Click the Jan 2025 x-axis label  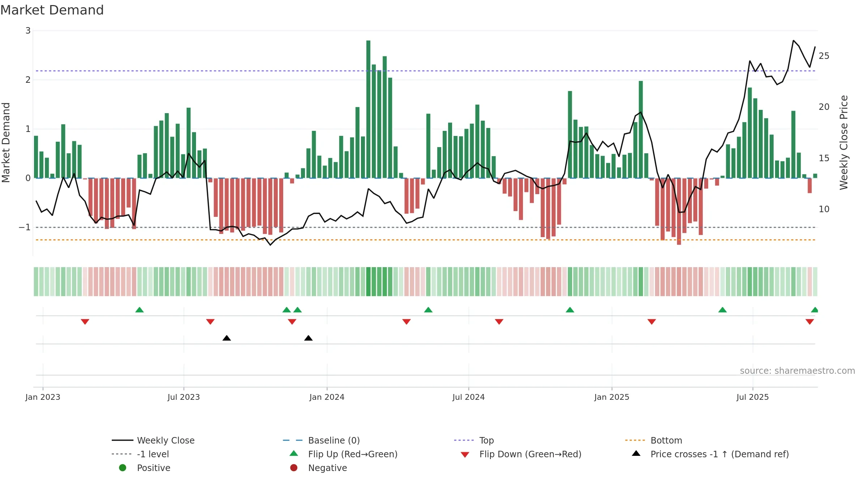pos(612,397)
